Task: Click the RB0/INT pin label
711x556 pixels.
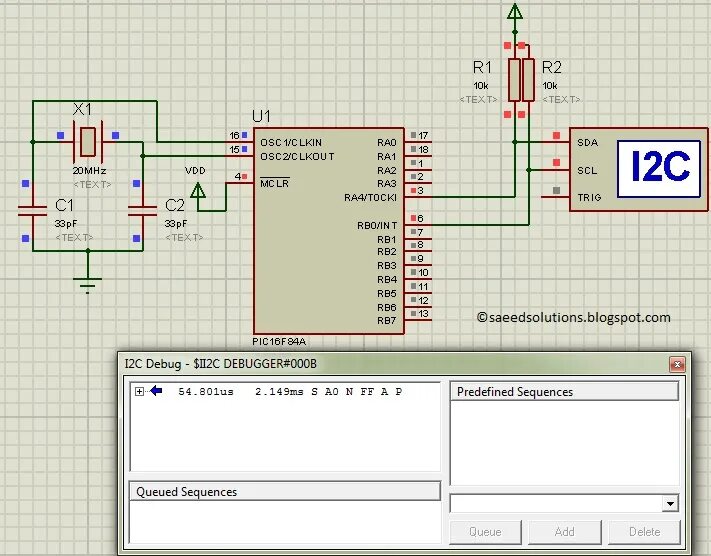Action: coord(377,225)
